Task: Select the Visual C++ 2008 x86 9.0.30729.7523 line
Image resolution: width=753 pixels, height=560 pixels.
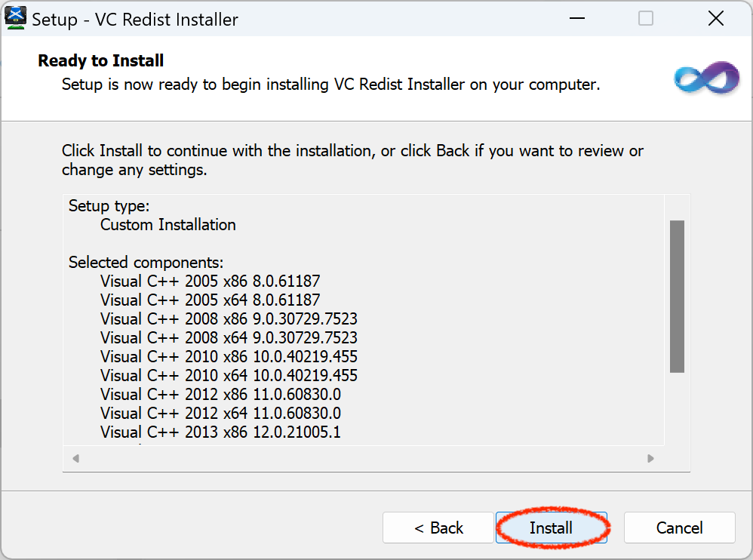Action: 229,318
